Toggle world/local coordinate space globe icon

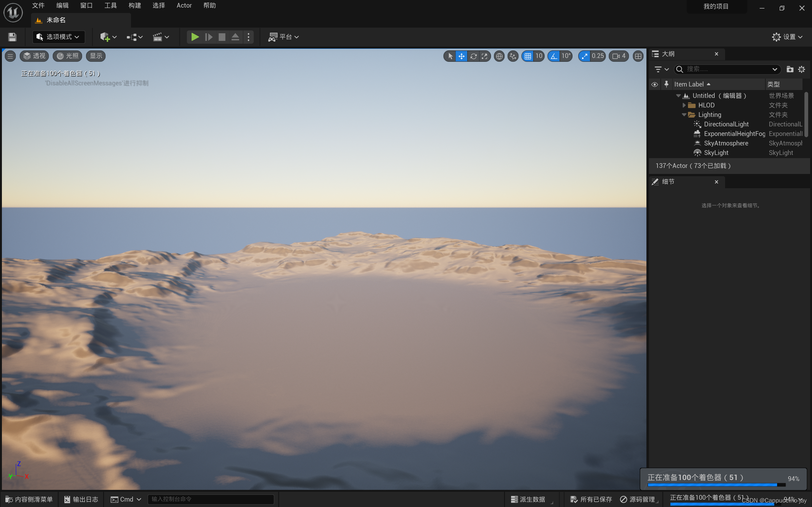[499, 56]
